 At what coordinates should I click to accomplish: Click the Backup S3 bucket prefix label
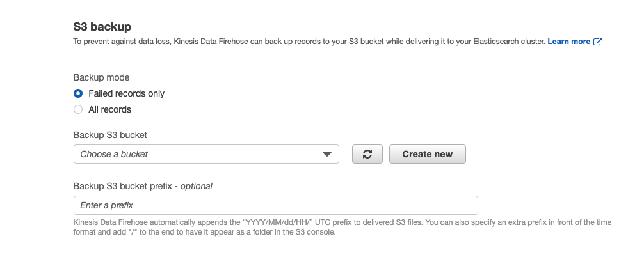point(143,186)
